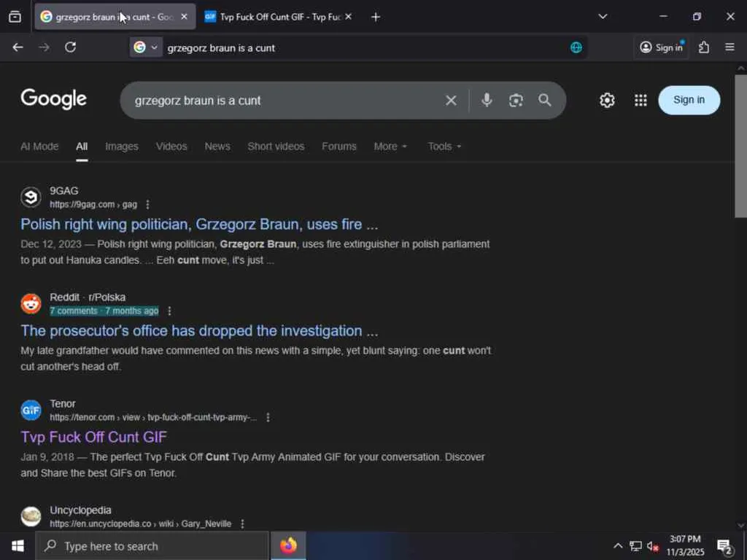Open more options for the Tenor result

[x=268, y=417]
